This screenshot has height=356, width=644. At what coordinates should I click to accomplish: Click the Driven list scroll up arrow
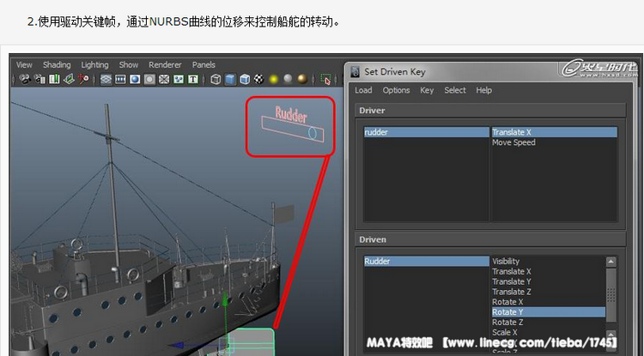(x=611, y=262)
